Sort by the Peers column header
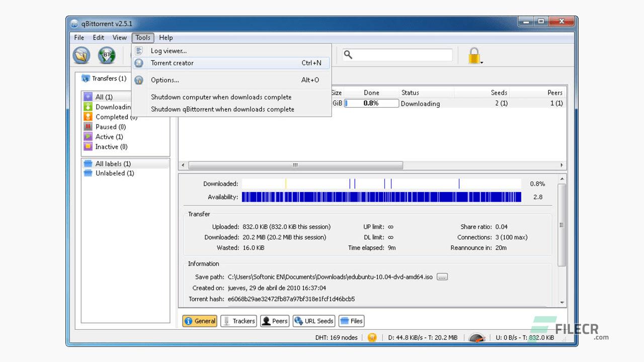This screenshot has width=644, height=362. click(538, 93)
